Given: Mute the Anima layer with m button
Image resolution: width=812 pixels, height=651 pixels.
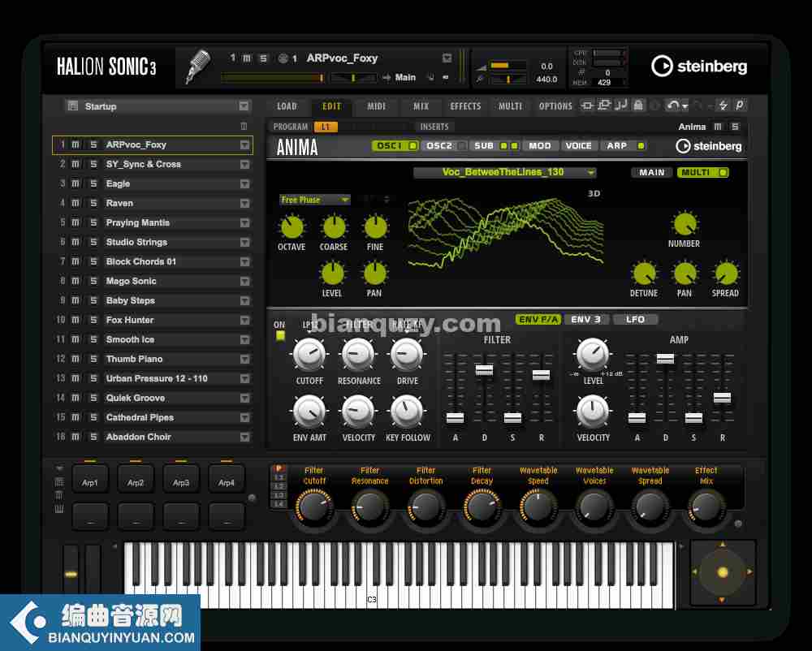Looking at the screenshot, I should click(x=718, y=127).
